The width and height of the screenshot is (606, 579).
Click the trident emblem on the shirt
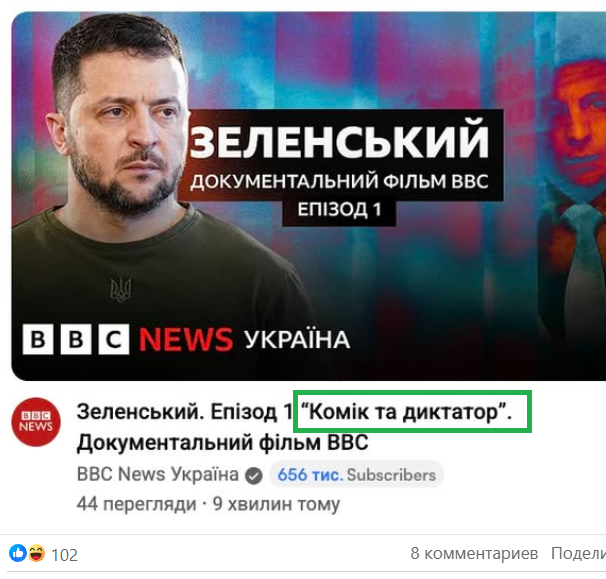click(x=121, y=290)
